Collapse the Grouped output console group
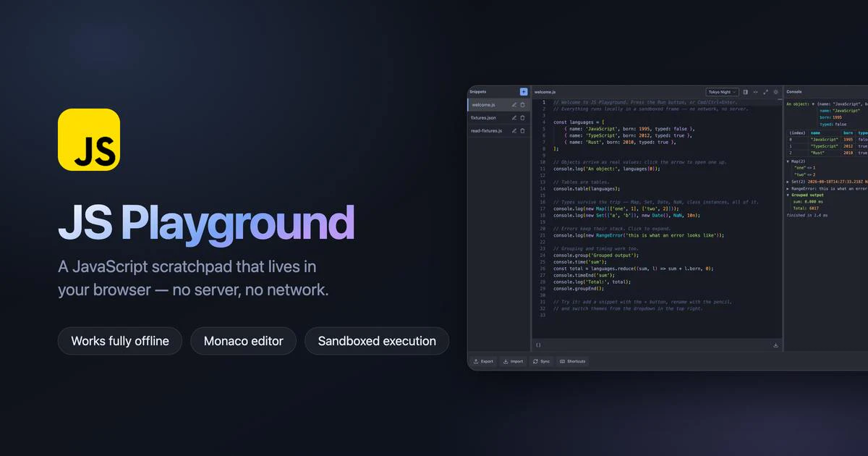Screen dimensions: 868x456 tap(788, 195)
